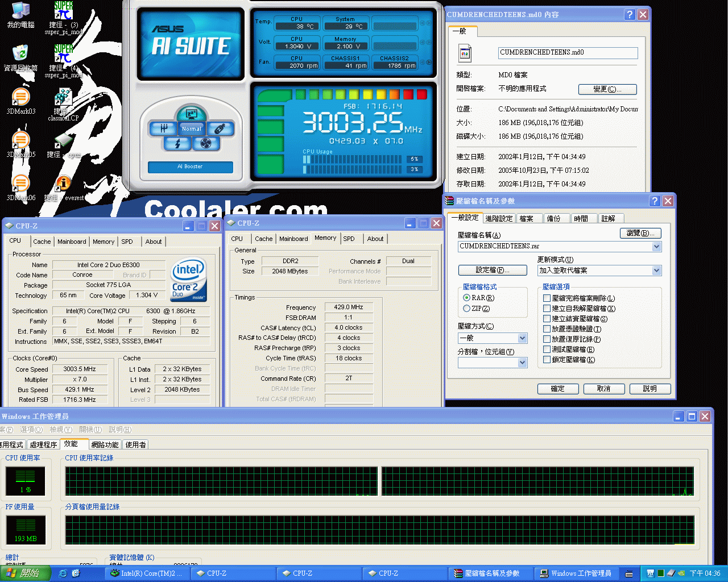The height and width of the screenshot is (582, 728).
Task: Click the OK button in compression dialog
Action: coord(558,389)
